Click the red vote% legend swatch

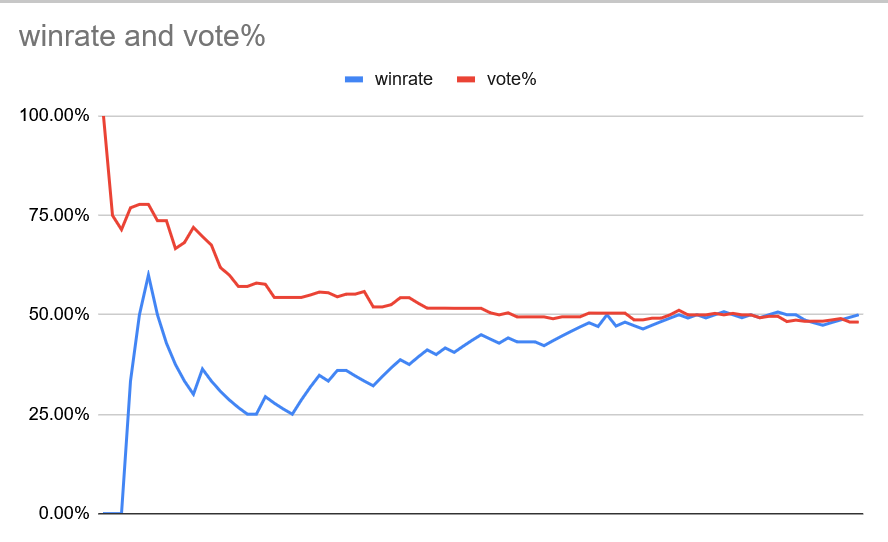(466, 80)
